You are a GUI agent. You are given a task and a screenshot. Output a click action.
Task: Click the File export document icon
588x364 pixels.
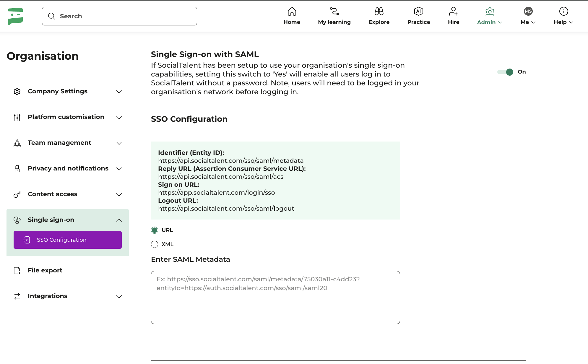17,271
